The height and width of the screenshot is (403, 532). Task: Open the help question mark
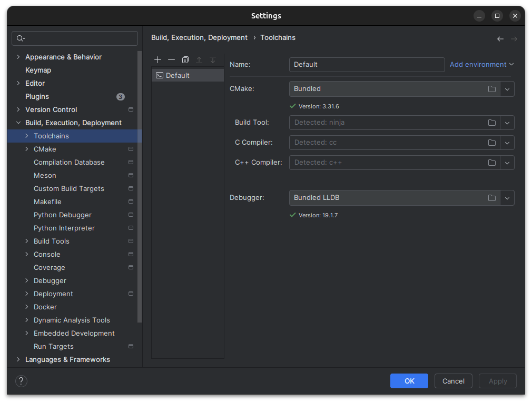(x=21, y=381)
